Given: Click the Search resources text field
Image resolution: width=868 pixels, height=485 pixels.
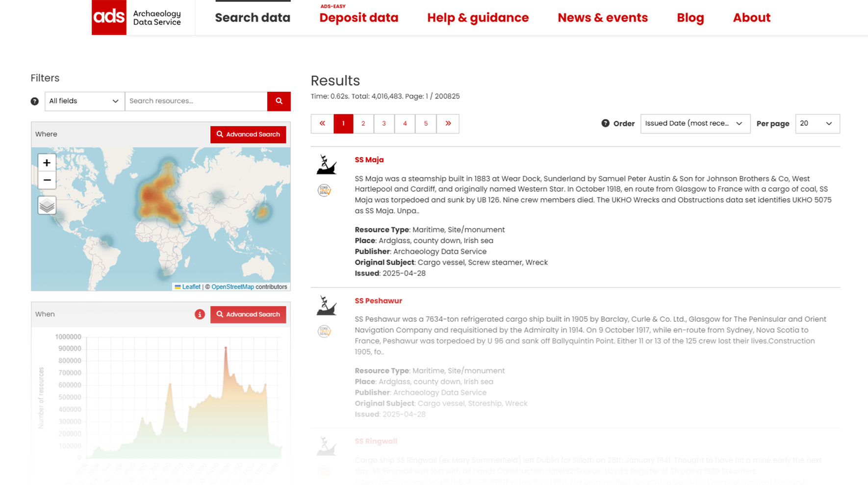Looking at the screenshot, I should coord(196,101).
